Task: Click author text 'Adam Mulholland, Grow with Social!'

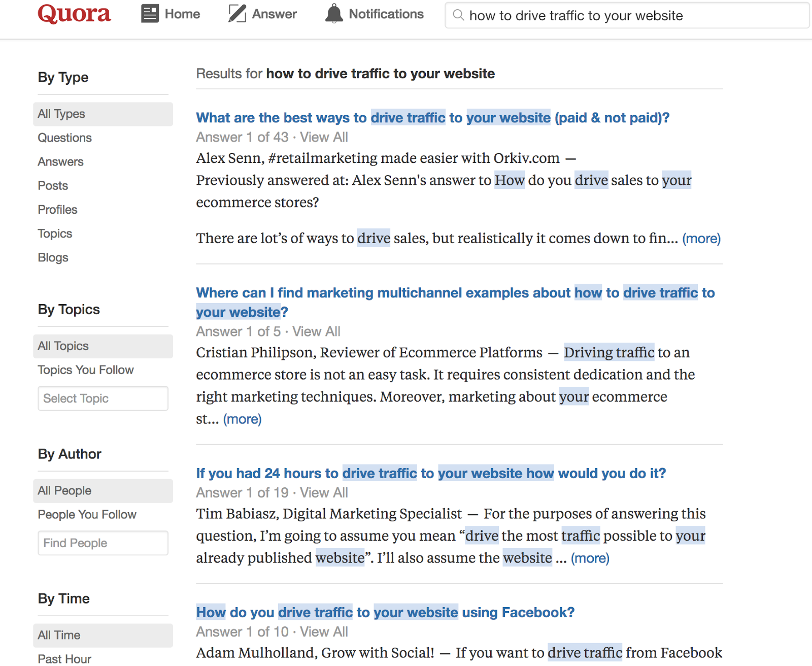Action: (315, 653)
